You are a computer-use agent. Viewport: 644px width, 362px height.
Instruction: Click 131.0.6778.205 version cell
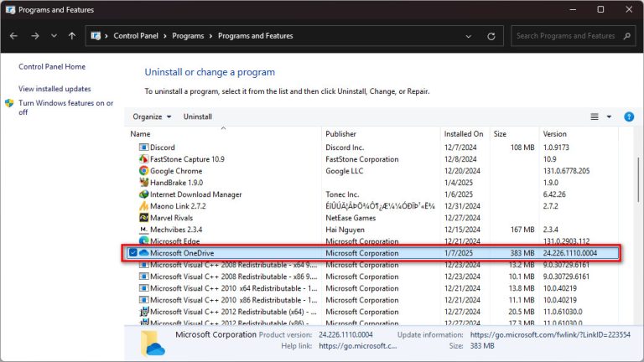pos(566,171)
